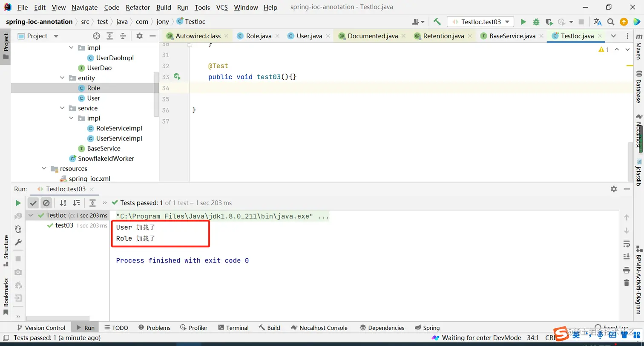This screenshot has height=346, width=644.
Task: Run with Coverage using the shield icon
Action: 549,22
